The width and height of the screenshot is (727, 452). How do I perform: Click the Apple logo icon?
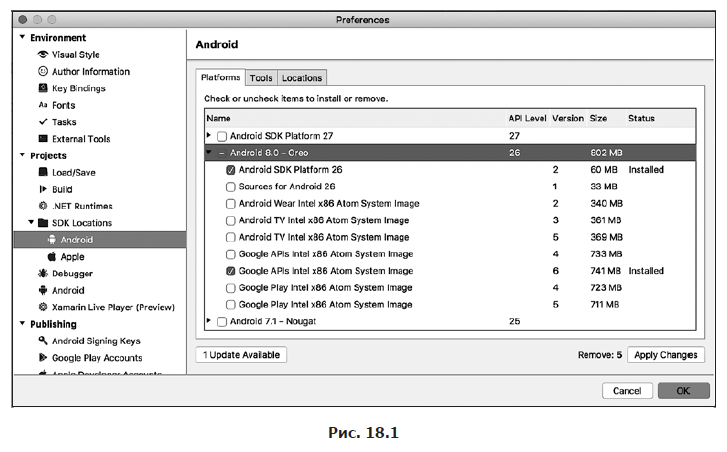[x=52, y=257]
